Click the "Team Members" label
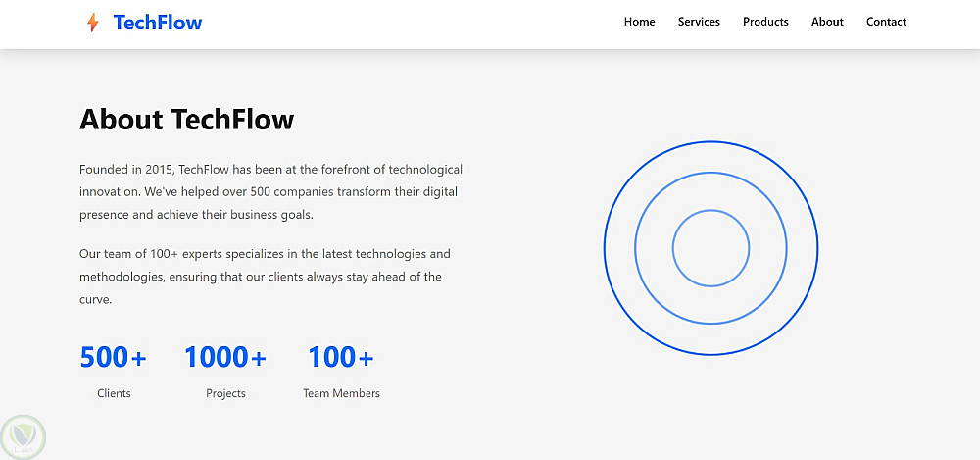This screenshot has height=460, width=980. [x=341, y=393]
